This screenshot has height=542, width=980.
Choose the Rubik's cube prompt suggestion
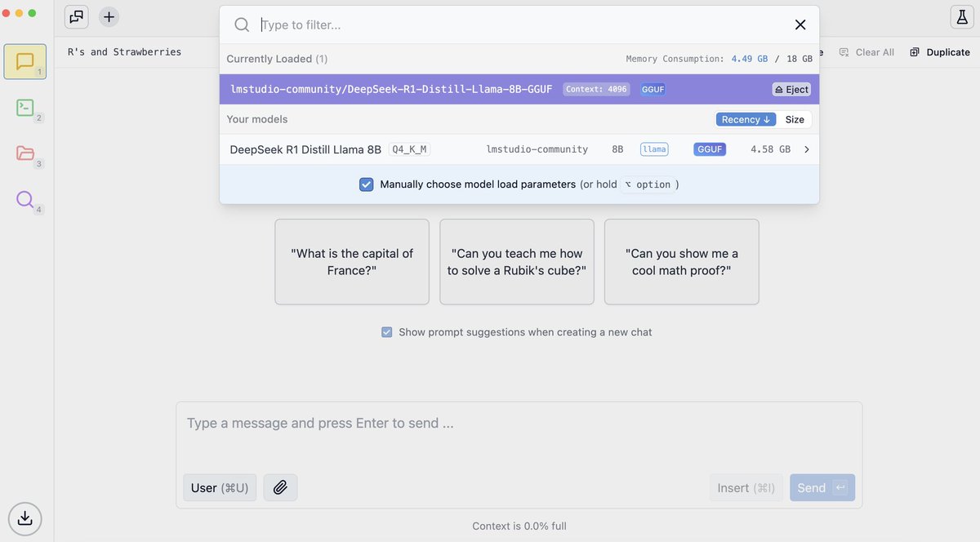coord(517,262)
